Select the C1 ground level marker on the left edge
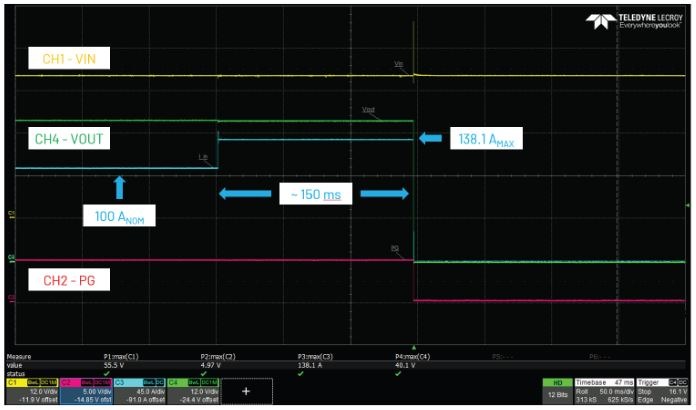Image resolution: width=696 pixels, height=410 pixels. pyautogui.click(x=12, y=215)
